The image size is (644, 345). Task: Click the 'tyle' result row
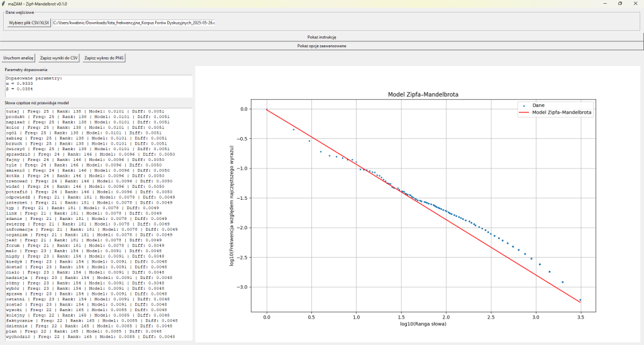[x=84, y=165]
